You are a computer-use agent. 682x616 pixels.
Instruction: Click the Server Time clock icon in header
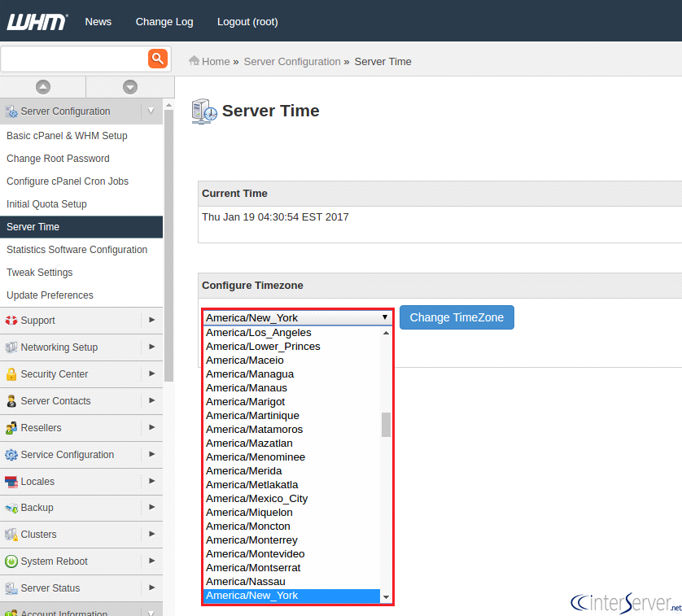203,111
